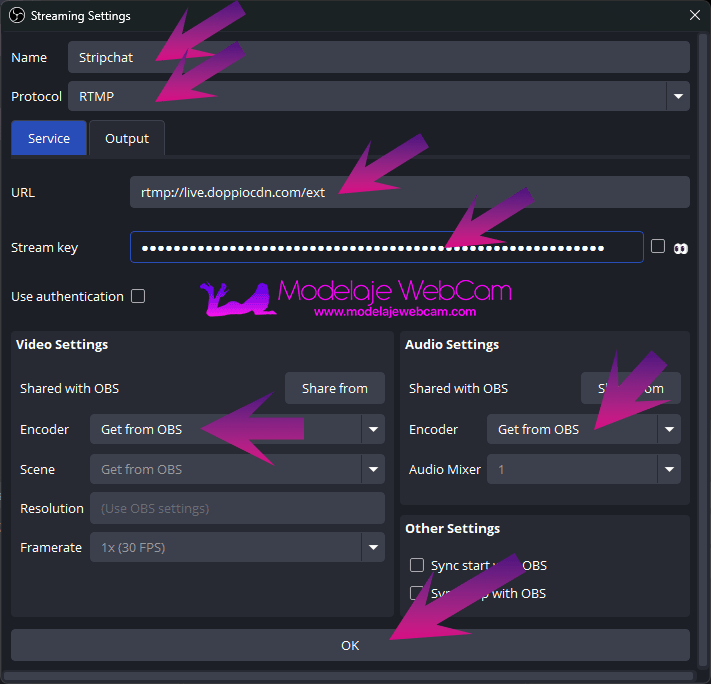This screenshot has width=711, height=684.
Task: Tick the checkbox next to Stream key
Action: click(657, 246)
